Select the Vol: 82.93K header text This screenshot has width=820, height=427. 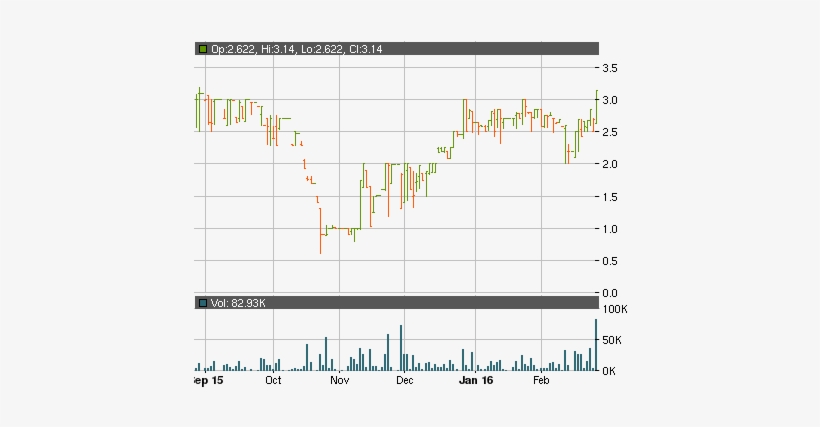tap(238, 303)
